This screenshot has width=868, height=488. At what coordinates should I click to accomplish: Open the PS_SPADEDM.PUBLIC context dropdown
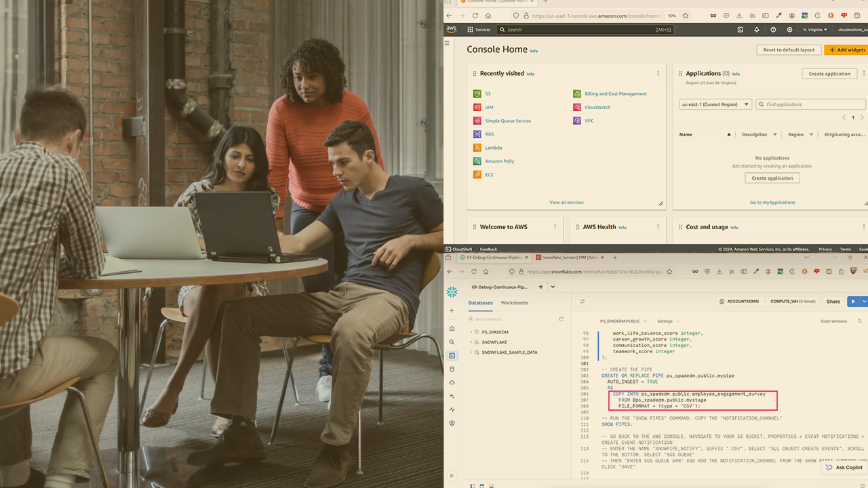point(623,321)
